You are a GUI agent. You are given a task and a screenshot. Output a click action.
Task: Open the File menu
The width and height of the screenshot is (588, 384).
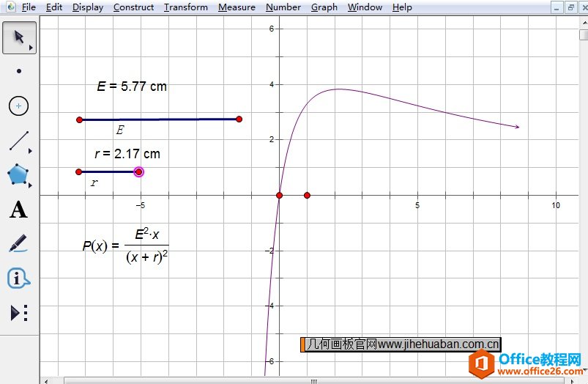(x=29, y=7)
